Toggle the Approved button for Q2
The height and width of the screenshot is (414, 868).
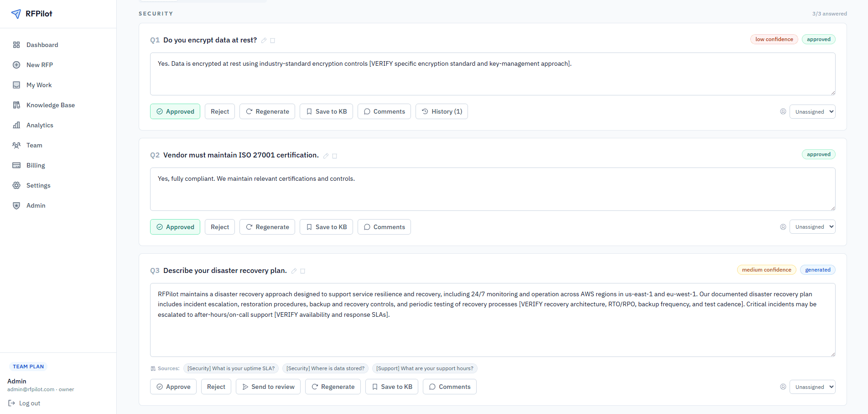pos(175,227)
